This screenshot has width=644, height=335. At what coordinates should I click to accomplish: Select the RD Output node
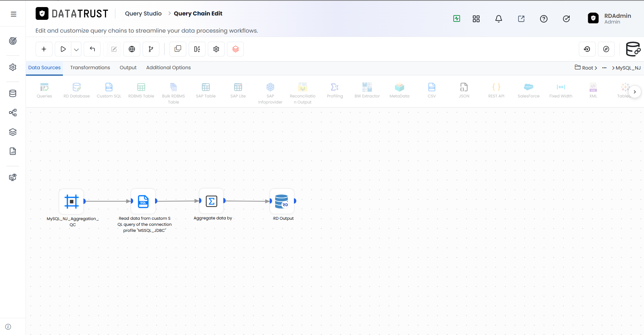click(282, 201)
